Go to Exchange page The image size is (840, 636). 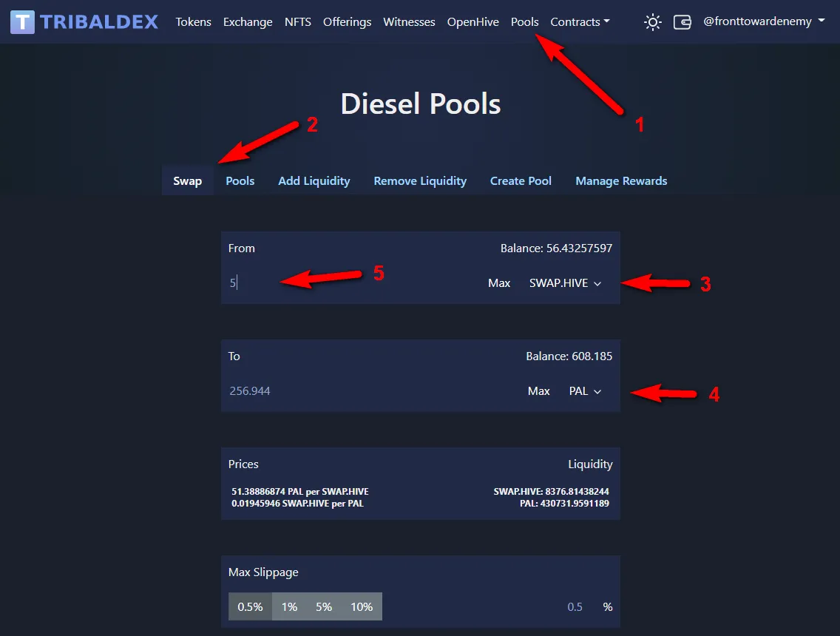pos(248,22)
